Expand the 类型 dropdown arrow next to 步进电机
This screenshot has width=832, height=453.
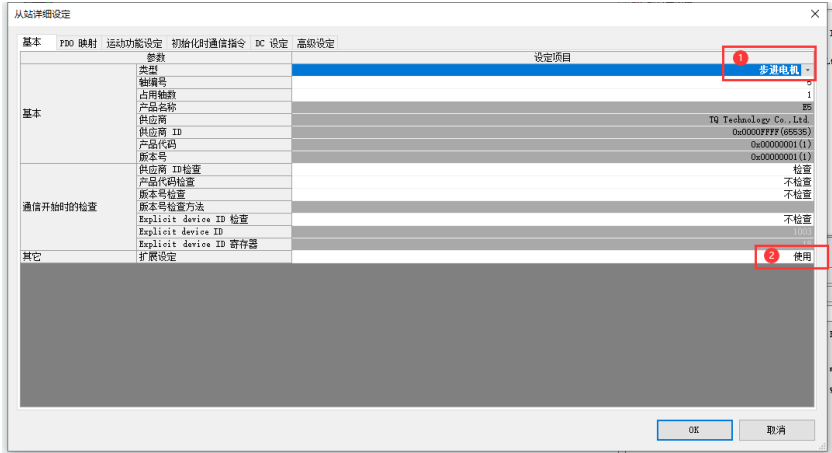[808, 70]
